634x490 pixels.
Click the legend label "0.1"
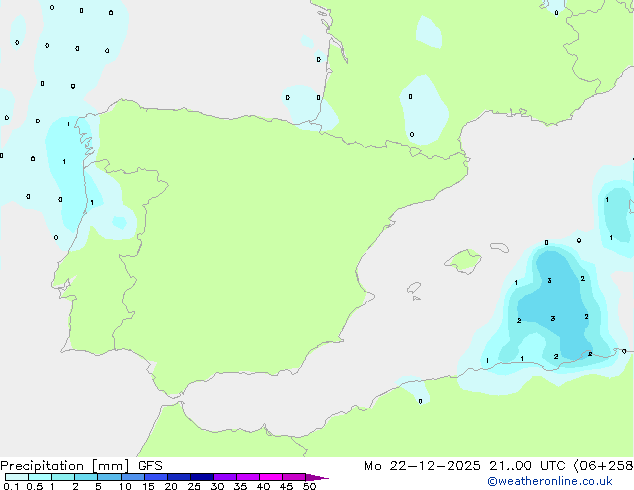[x=11, y=486]
